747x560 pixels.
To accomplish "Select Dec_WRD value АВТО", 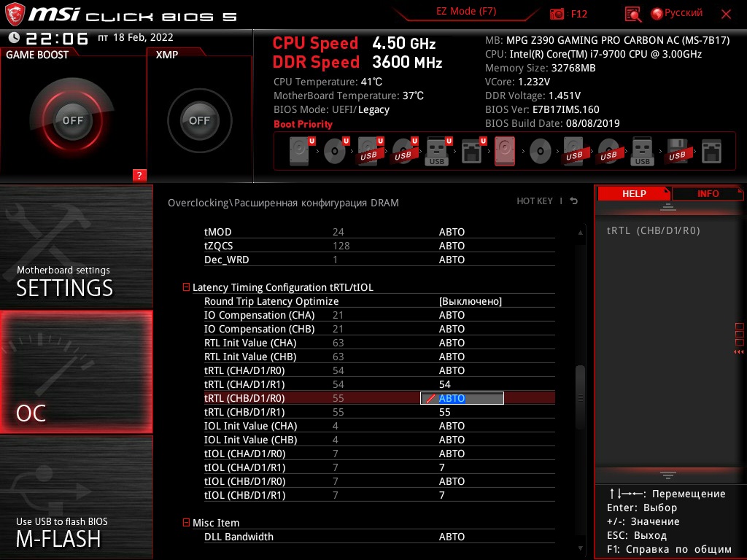I will coord(452,260).
